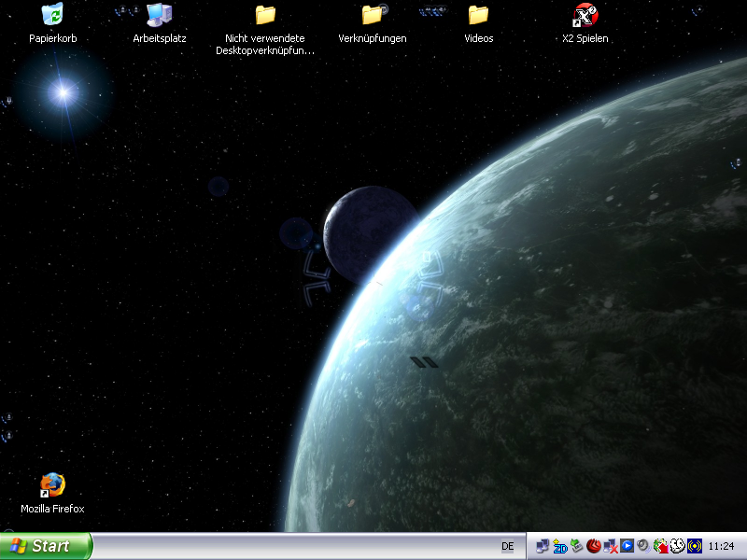Screen dimensions: 747x560
Task: Click the white smiley face tray icon
Action: [677, 546]
